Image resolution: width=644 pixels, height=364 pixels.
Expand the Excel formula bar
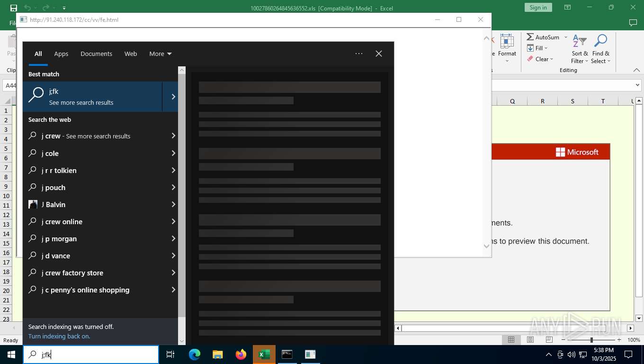[637, 85]
